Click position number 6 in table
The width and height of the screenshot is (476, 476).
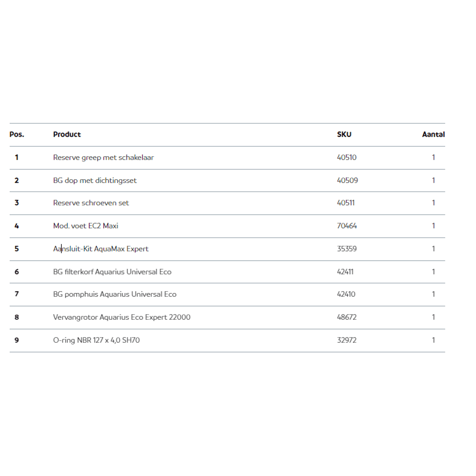pyautogui.click(x=17, y=272)
